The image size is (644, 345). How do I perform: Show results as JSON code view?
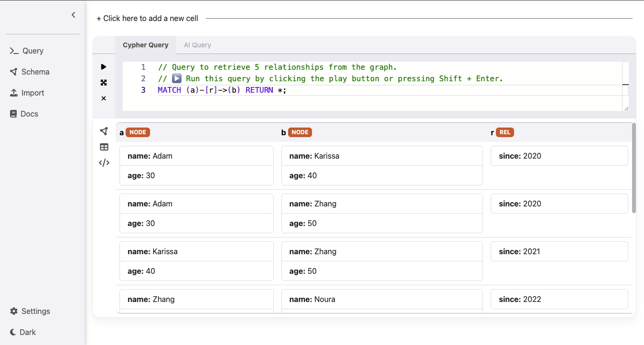pyautogui.click(x=104, y=163)
